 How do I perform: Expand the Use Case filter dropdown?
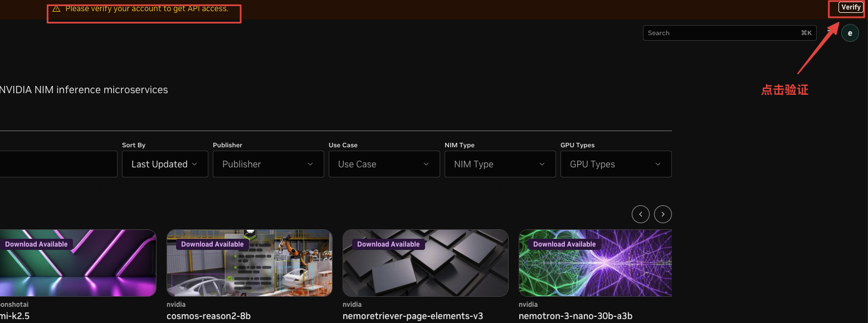[384, 164]
